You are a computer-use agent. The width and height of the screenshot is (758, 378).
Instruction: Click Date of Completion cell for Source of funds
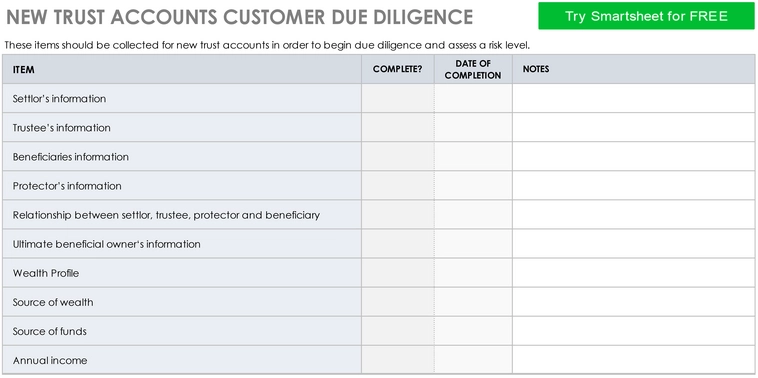coord(473,331)
